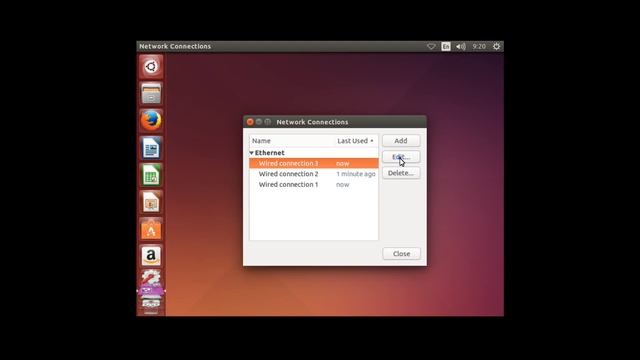640x360 pixels.
Task: Open the system gear session menu
Action: point(496,47)
